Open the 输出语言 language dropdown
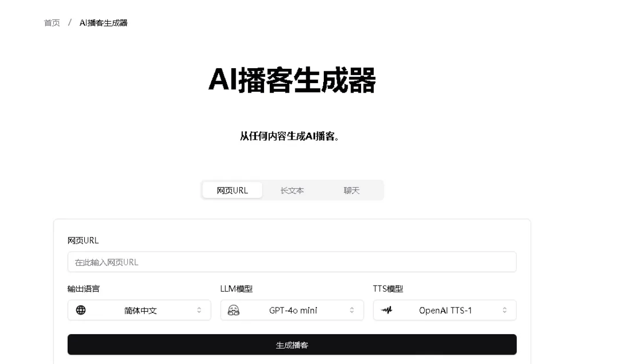This screenshot has height=364, width=624. coord(139,310)
